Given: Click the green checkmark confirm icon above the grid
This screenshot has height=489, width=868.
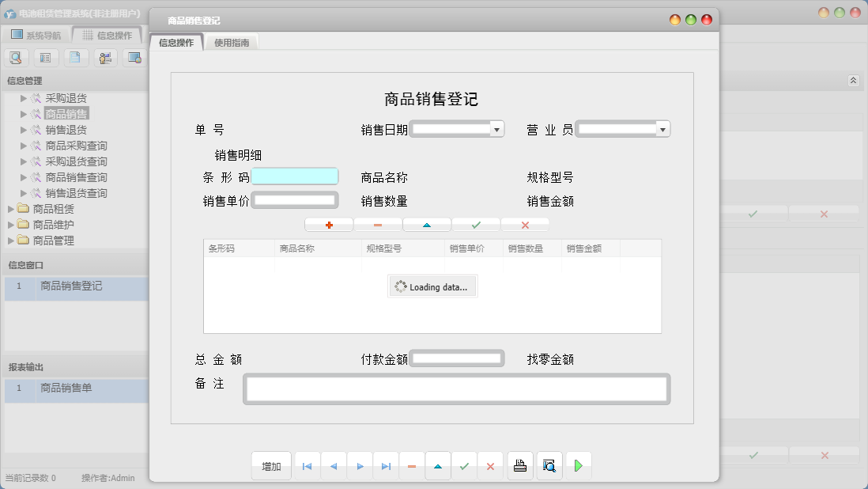Looking at the screenshot, I should tap(476, 224).
